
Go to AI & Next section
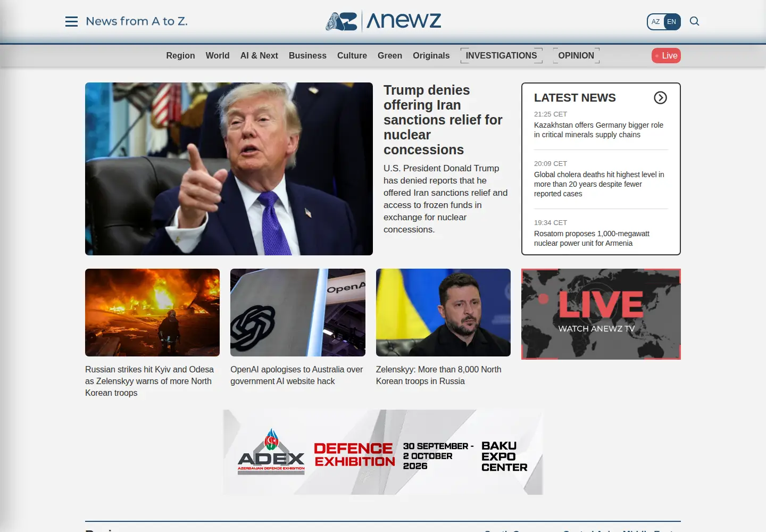[x=259, y=55]
